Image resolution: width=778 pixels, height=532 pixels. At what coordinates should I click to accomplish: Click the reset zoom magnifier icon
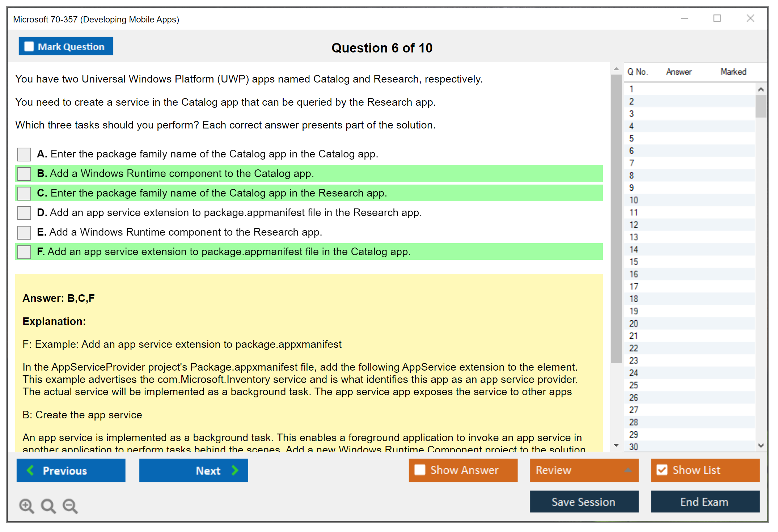(48, 506)
